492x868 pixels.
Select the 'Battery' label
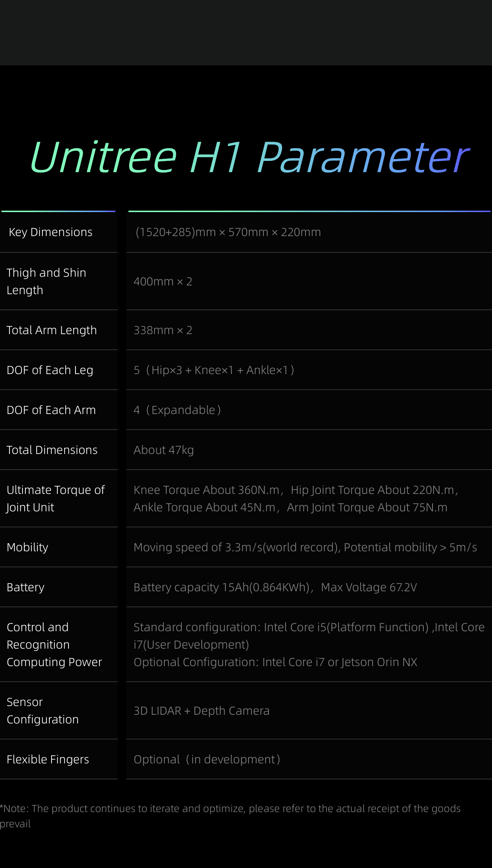[25, 587]
